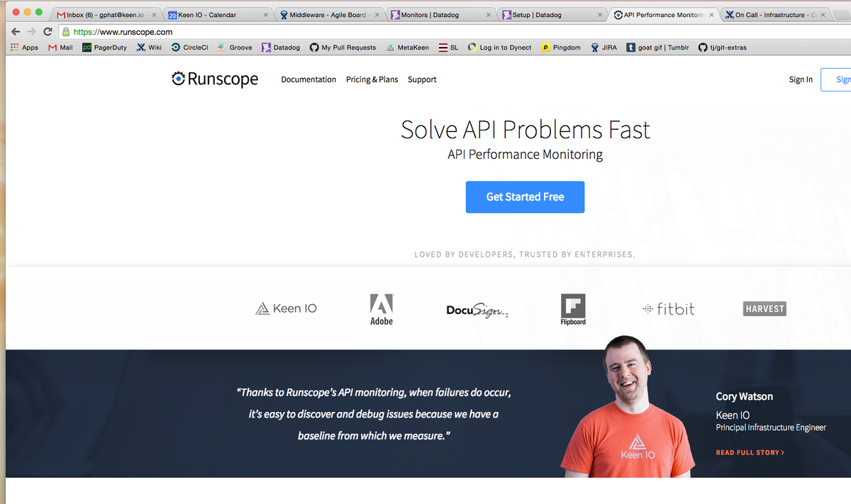Open the PagerDuty bookmark
Image resolution: width=851 pixels, height=504 pixels.
[104, 47]
